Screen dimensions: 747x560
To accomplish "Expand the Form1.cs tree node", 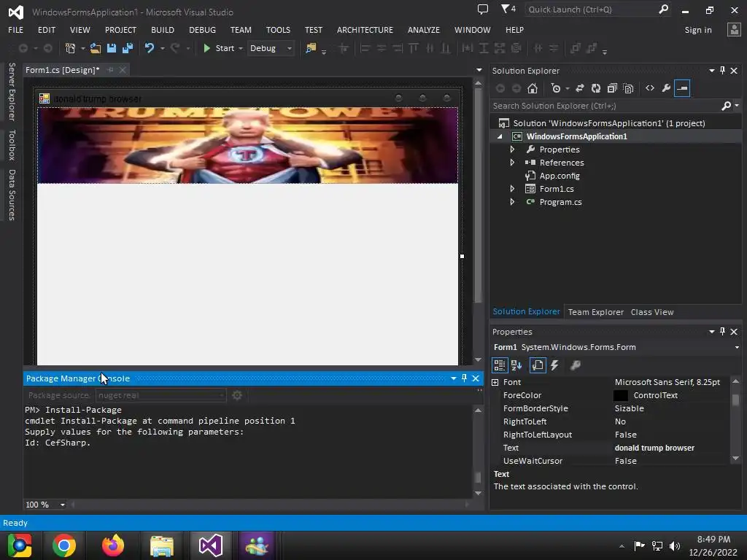I will pos(512,189).
